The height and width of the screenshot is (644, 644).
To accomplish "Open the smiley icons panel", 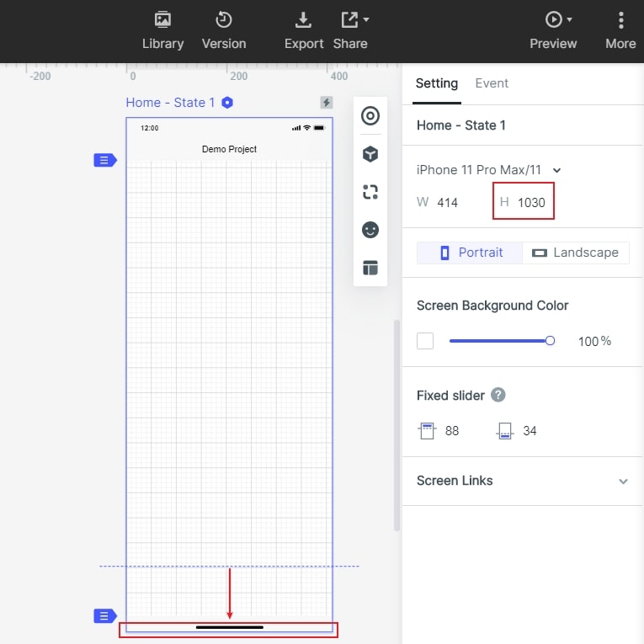I will (x=370, y=230).
